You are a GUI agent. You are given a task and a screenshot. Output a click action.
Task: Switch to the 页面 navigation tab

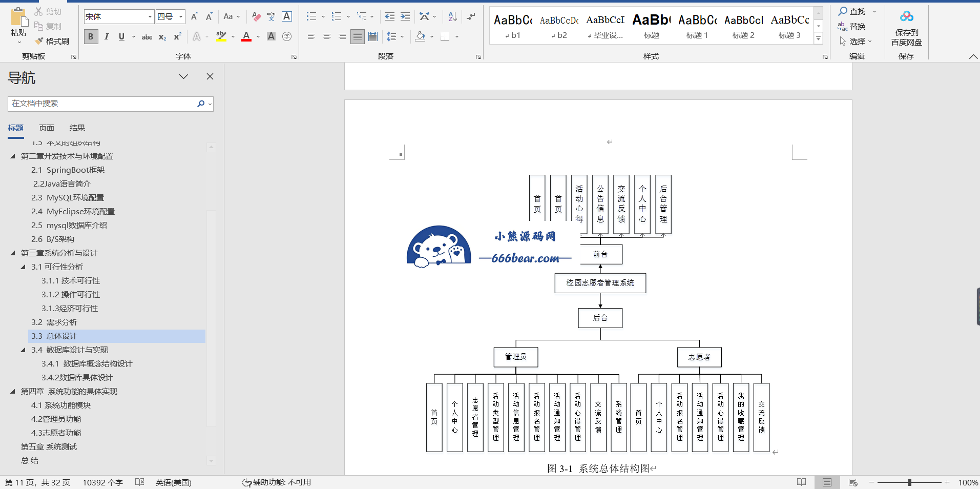(x=47, y=128)
